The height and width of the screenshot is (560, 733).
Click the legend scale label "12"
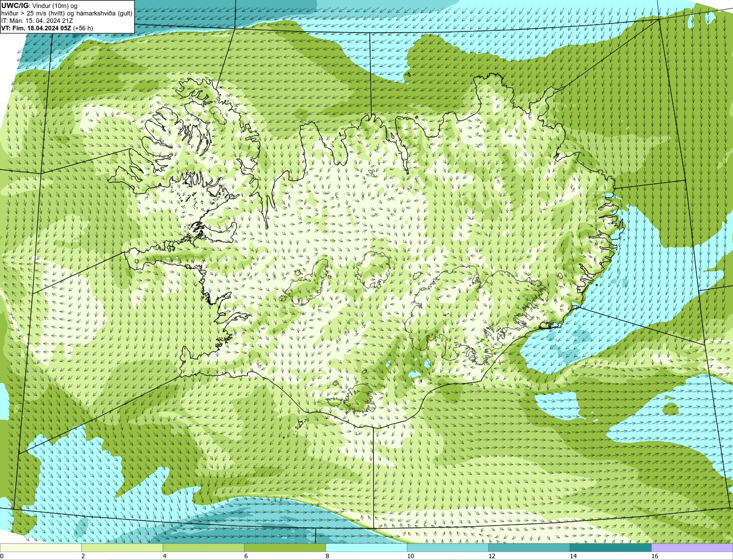[x=491, y=556]
